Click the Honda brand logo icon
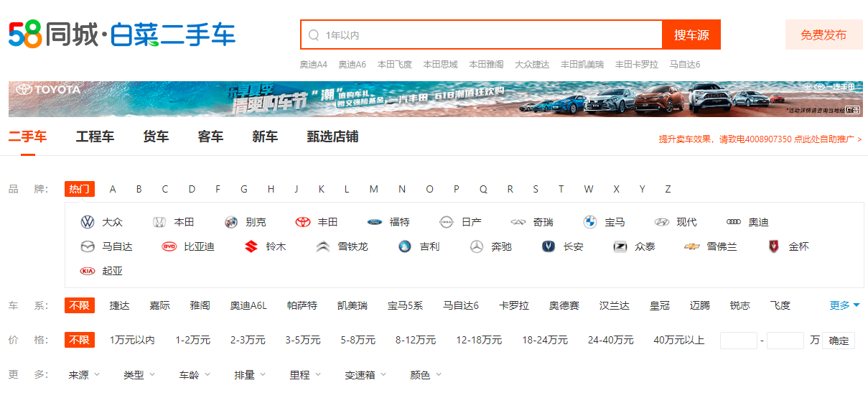Viewport: 868px width, 393px height. (159, 223)
